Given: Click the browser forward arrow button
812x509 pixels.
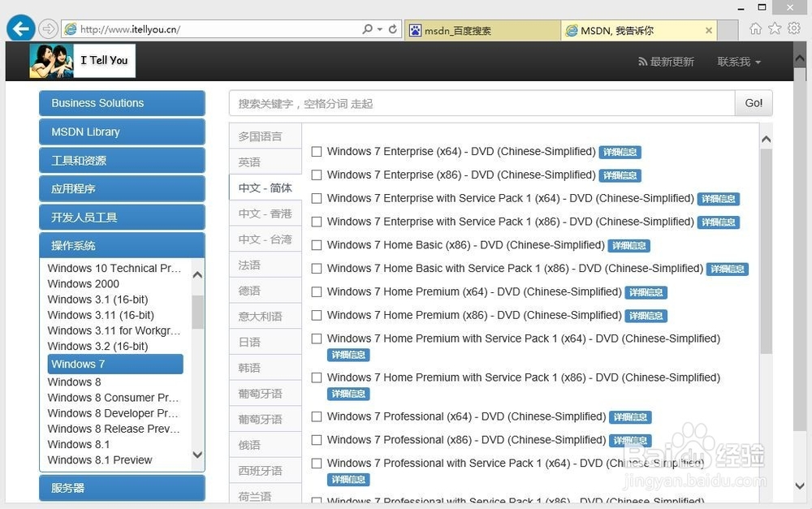Looking at the screenshot, I should [x=48, y=28].
